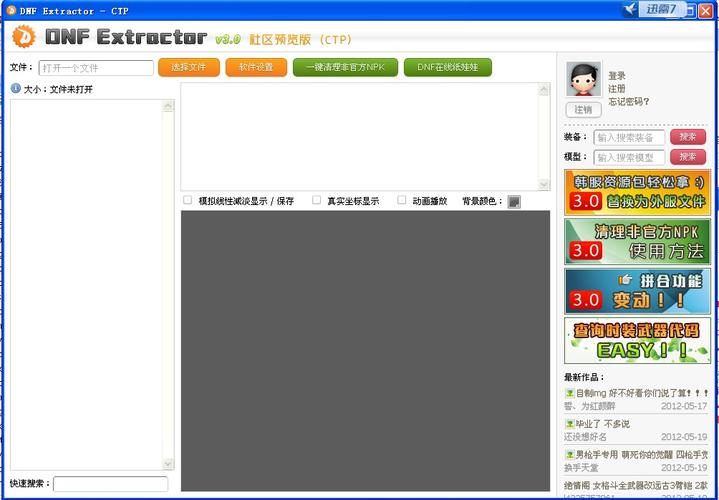719x500 pixels.
Task: Click image icon before 自制img post
Action: click(570, 393)
